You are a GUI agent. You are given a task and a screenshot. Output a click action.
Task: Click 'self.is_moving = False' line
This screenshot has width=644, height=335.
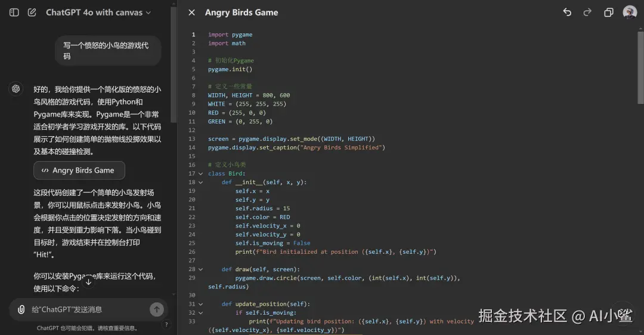point(273,243)
